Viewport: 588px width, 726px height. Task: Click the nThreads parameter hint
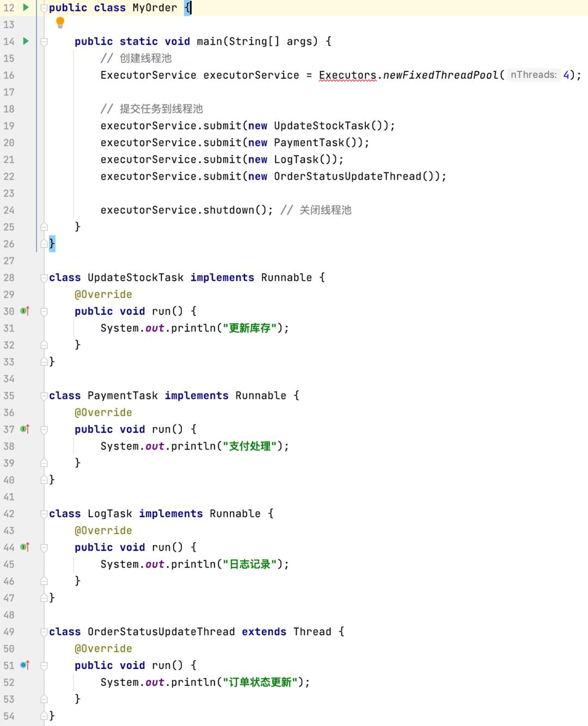(x=534, y=75)
